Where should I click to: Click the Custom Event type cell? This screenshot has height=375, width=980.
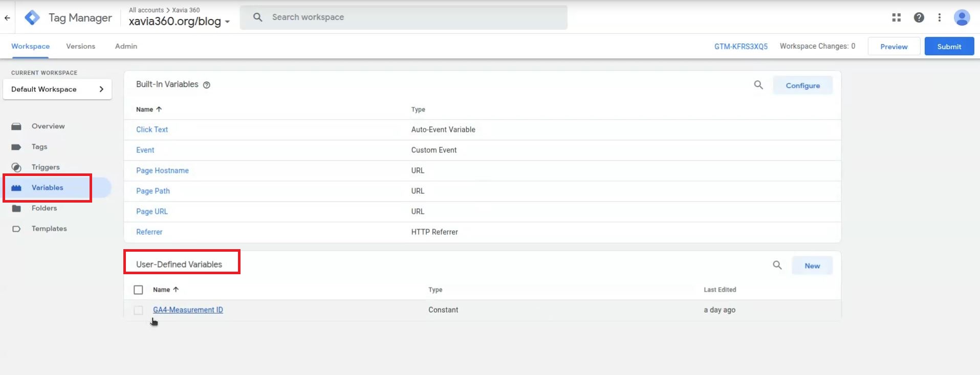point(434,150)
